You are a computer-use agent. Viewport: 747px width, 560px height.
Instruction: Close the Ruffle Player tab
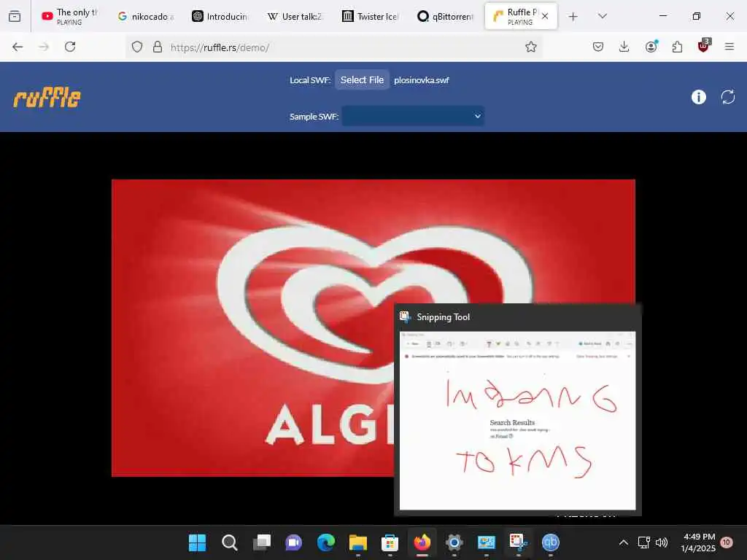[545, 16]
